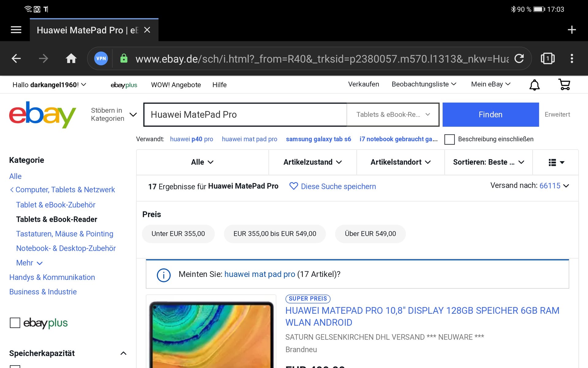
Task: Open Sortieren: Beste sort dropdown
Action: [x=488, y=162]
